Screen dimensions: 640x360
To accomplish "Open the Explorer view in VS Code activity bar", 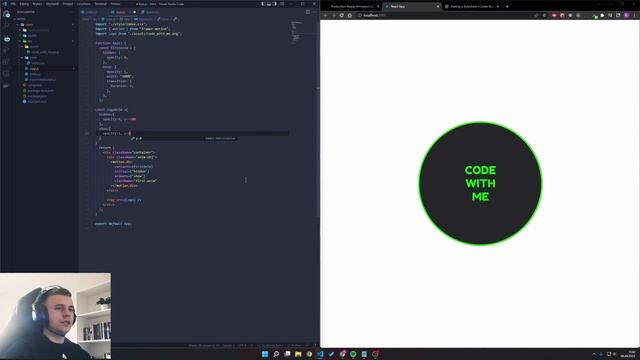I will click(6, 14).
